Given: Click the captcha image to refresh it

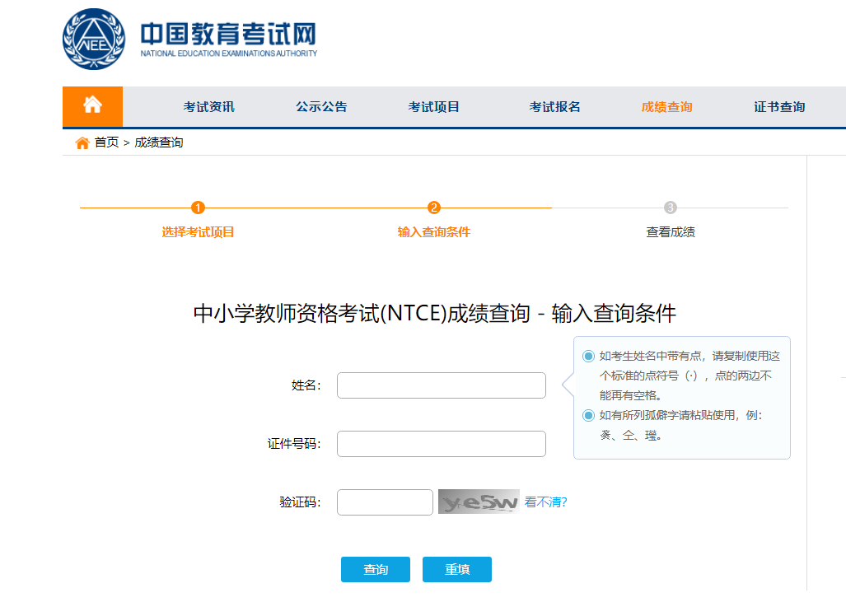Looking at the screenshot, I should point(479,502).
